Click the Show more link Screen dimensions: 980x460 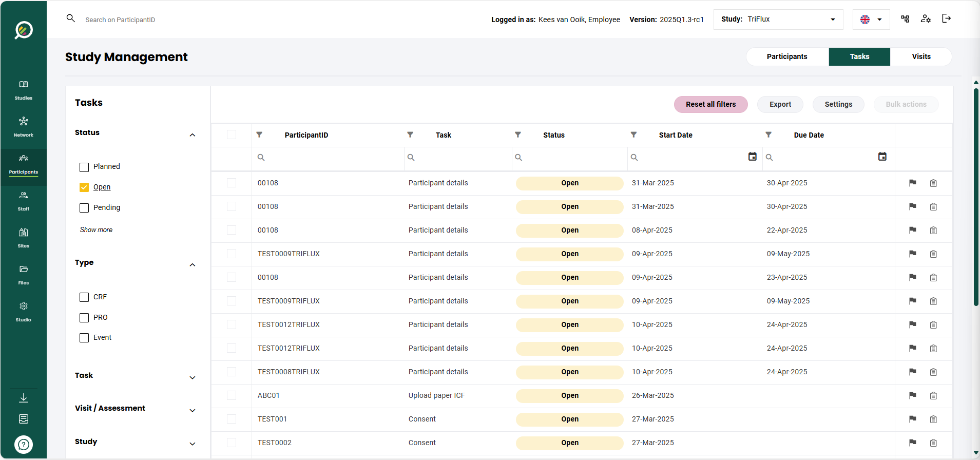(96, 230)
